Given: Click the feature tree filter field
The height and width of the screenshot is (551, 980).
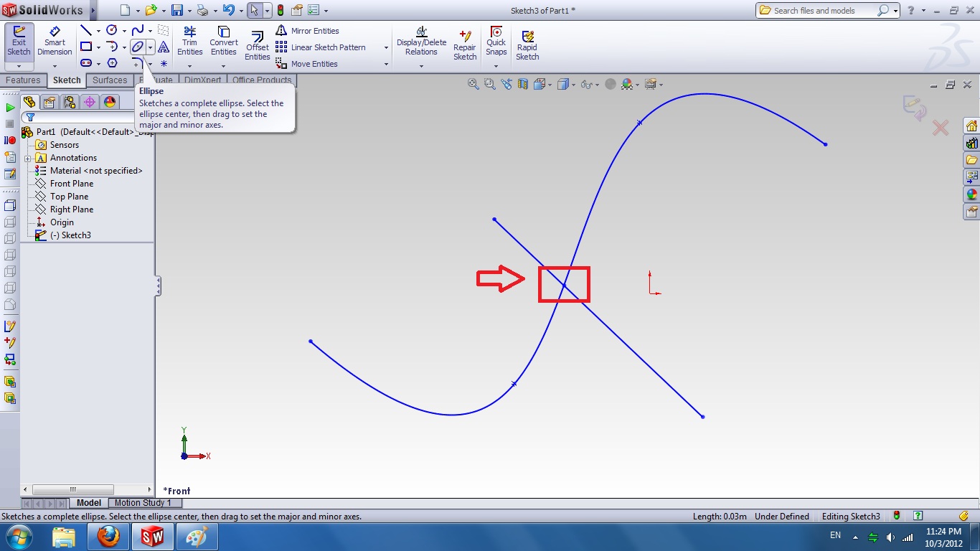Looking at the screenshot, I should coord(87,117).
